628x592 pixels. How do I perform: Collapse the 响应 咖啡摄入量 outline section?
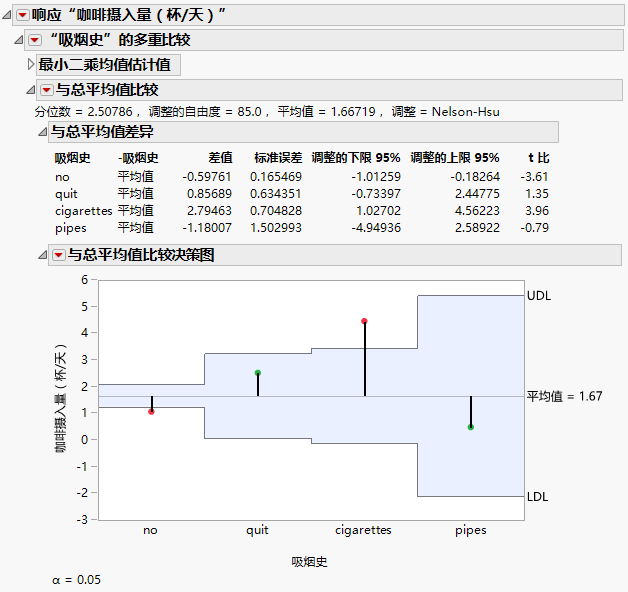tap(6, 15)
